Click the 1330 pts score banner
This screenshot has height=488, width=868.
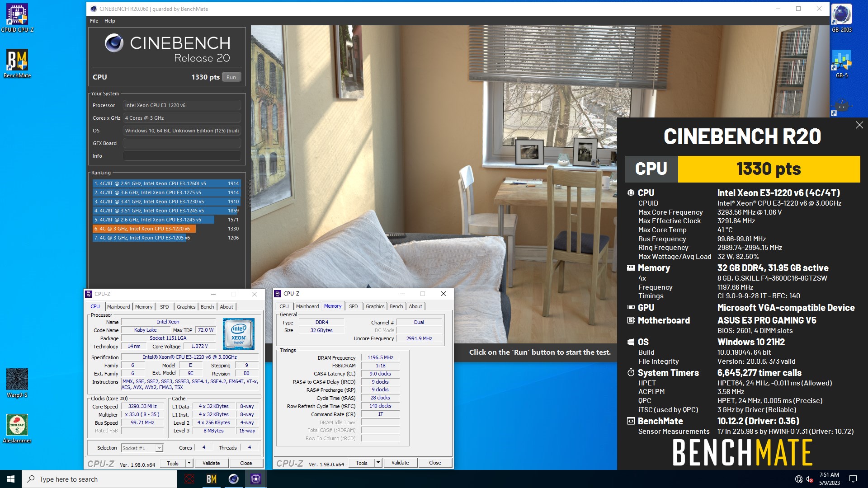[769, 169]
